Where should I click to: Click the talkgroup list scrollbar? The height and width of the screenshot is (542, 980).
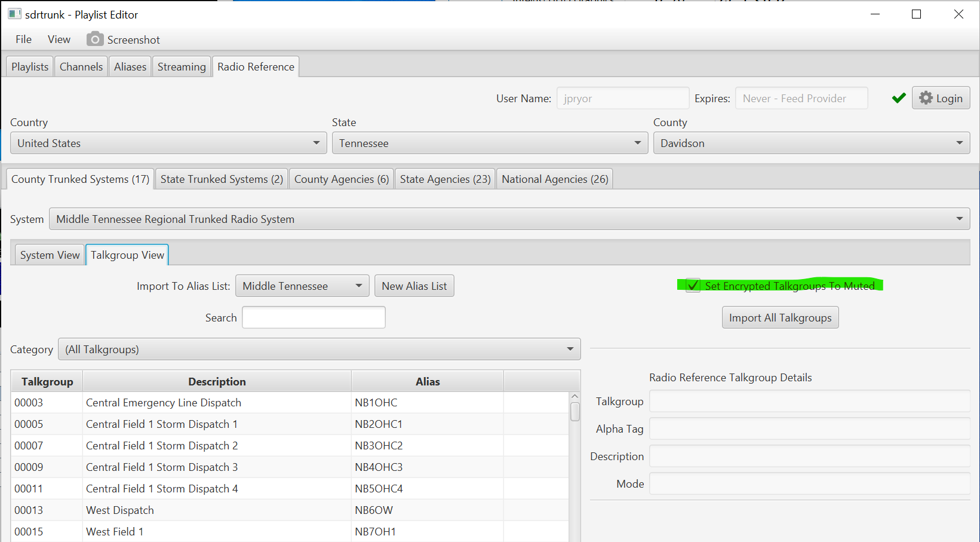574,411
